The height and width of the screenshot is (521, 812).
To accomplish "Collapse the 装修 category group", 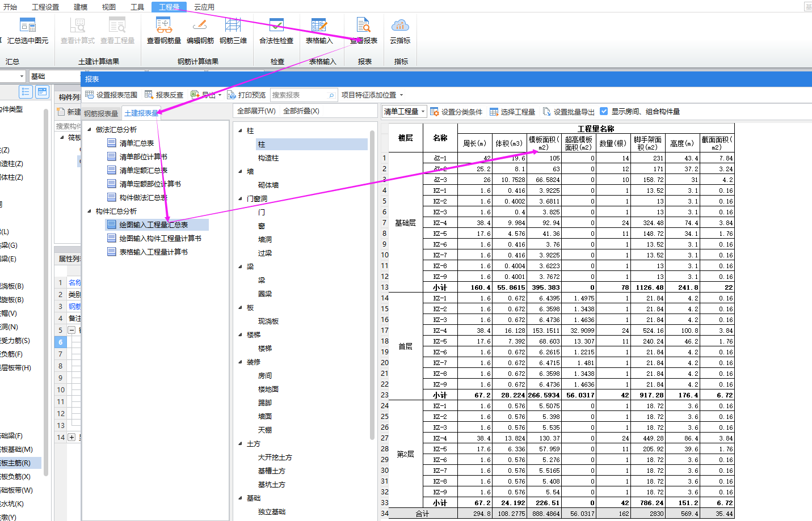I will click(240, 362).
